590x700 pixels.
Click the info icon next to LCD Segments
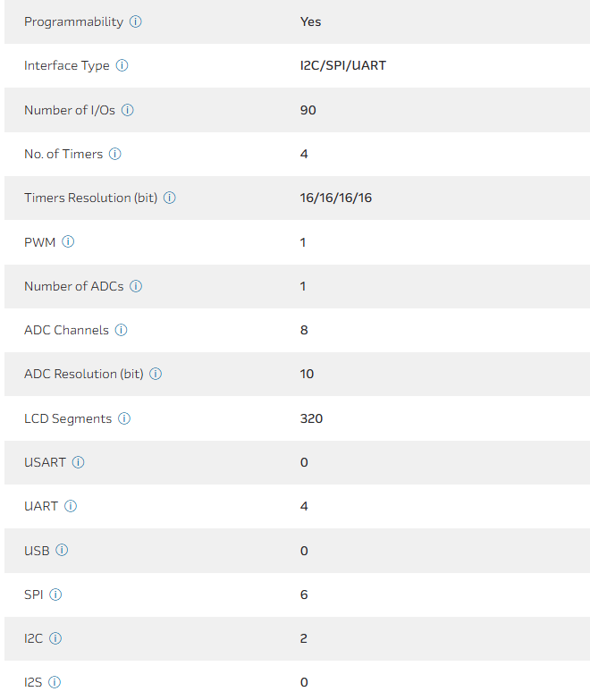(124, 418)
